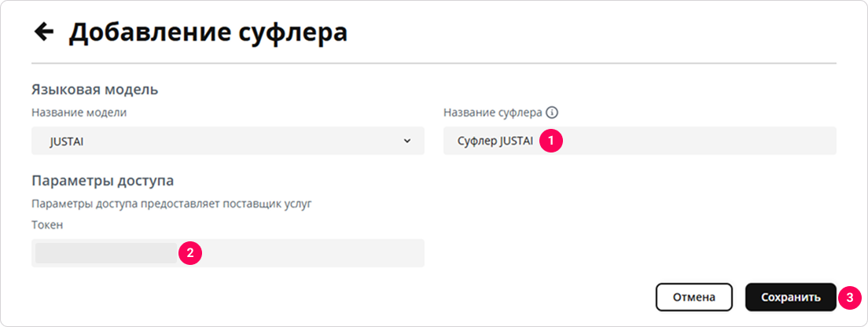Image resolution: width=868 pixels, height=327 pixels.
Task: Click the Отмена button
Action: coord(694,298)
